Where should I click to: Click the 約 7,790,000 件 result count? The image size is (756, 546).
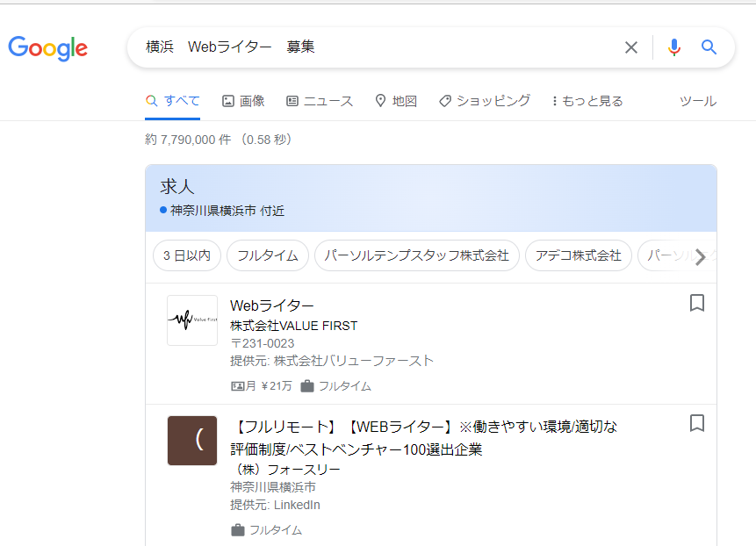188,140
